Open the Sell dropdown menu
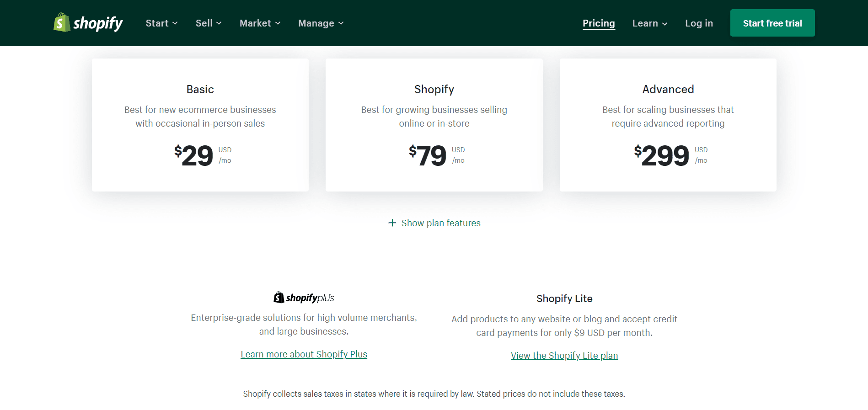This screenshot has height=410, width=868. coord(209,23)
